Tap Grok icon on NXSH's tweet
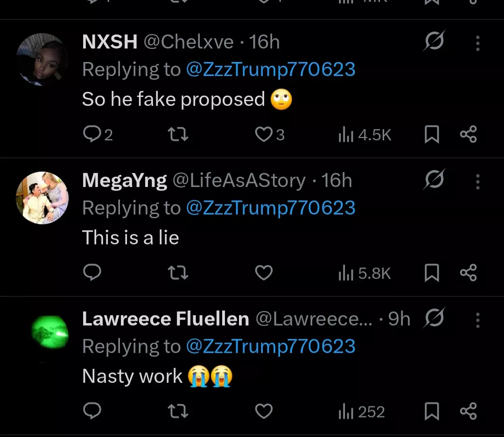 (x=434, y=42)
